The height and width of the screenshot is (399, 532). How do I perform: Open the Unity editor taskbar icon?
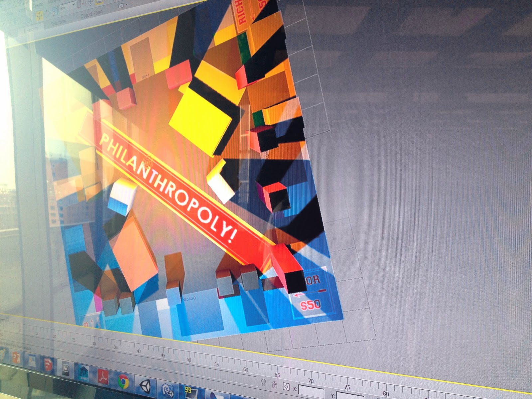pos(145,386)
